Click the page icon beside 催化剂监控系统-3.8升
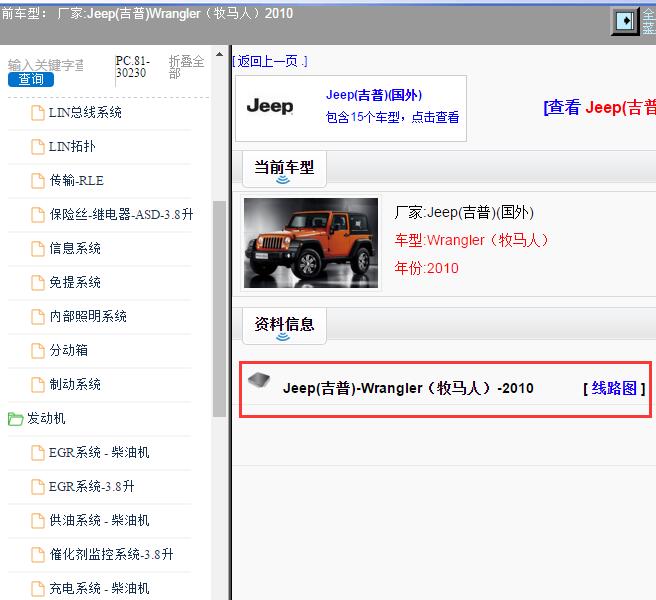Viewport: 656px width, 600px height. (x=38, y=554)
